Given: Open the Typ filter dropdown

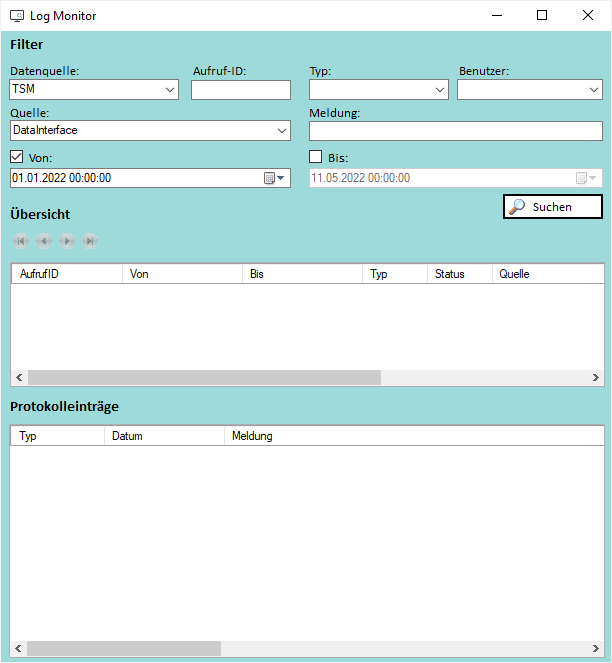Looking at the screenshot, I should (x=440, y=90).
